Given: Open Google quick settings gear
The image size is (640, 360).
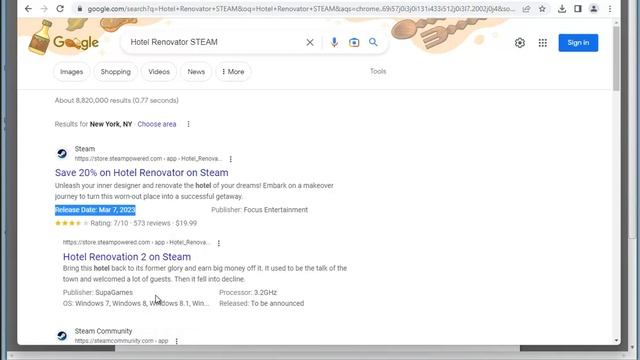Looking at the screenshot, I should point(520,42).
